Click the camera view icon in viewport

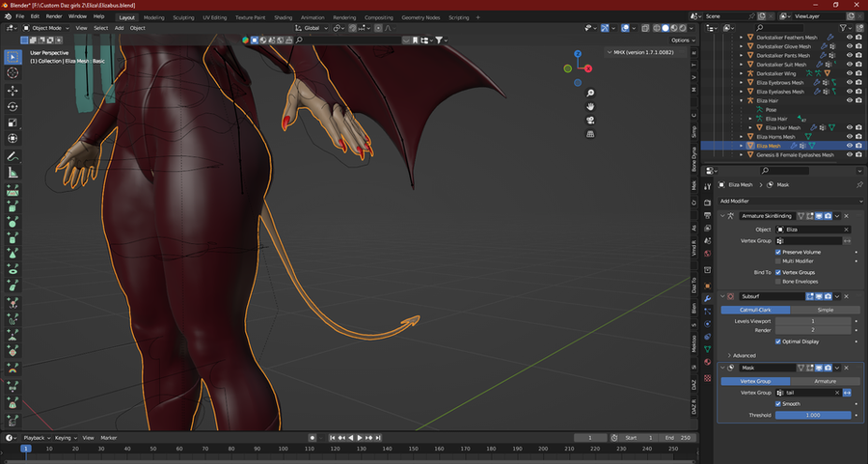(x=588, y=120)
